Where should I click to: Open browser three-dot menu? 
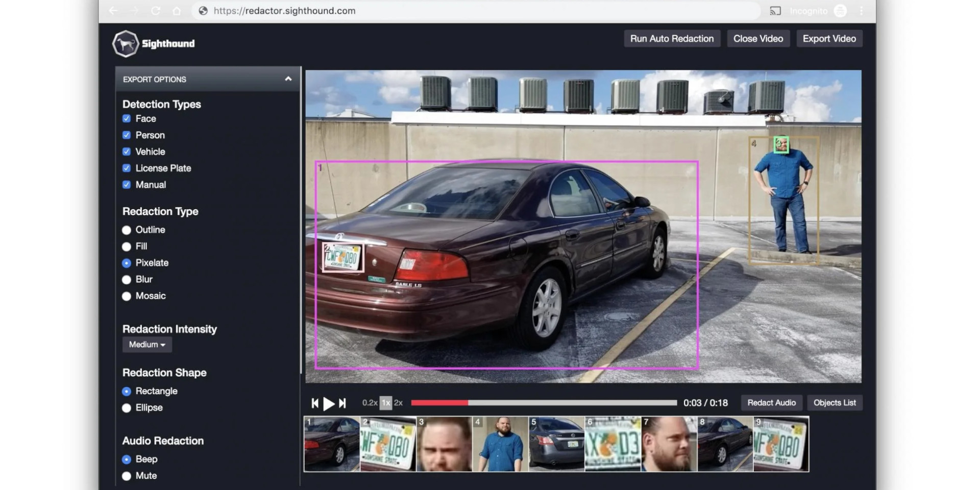tap(862, 11)
